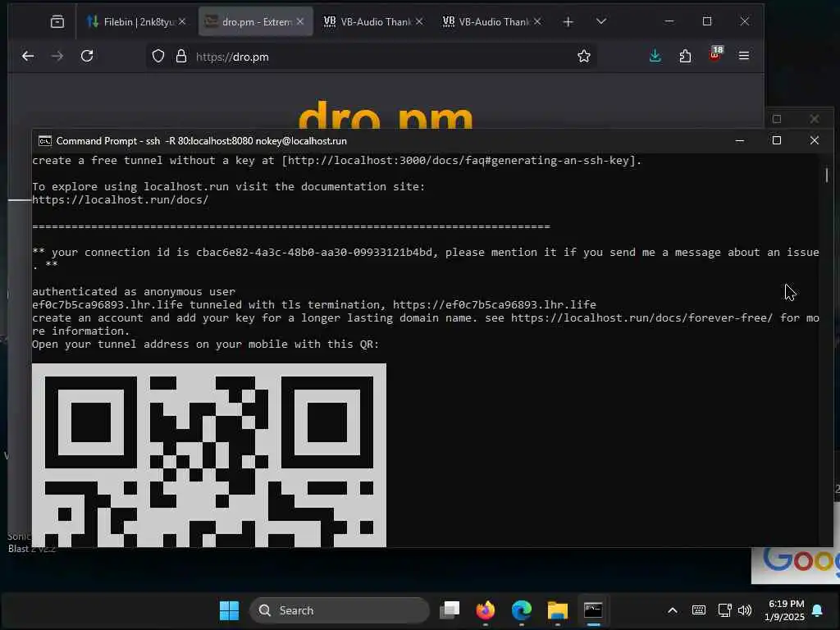Show hidden system tray icons
The image size is (840, 630).
[x=673, y=610]
